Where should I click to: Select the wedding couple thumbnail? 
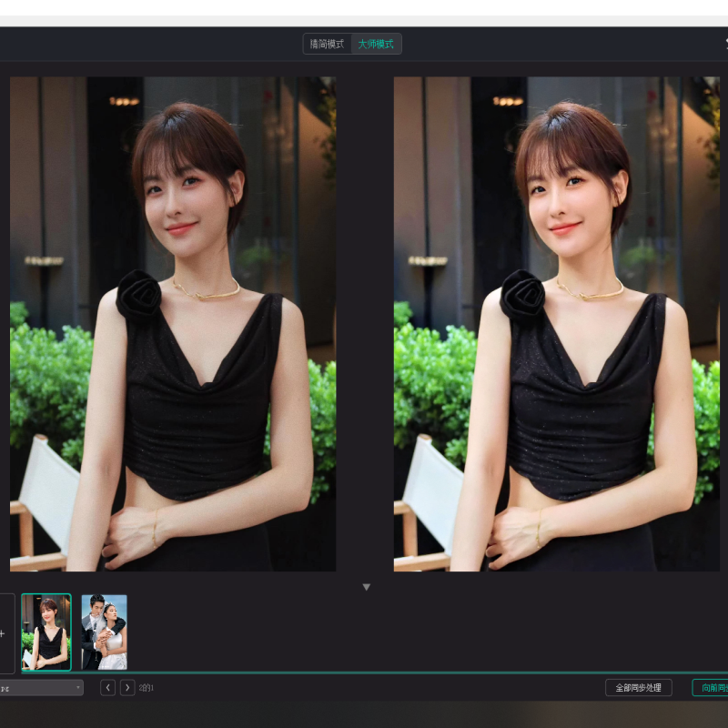coord(104,632)
